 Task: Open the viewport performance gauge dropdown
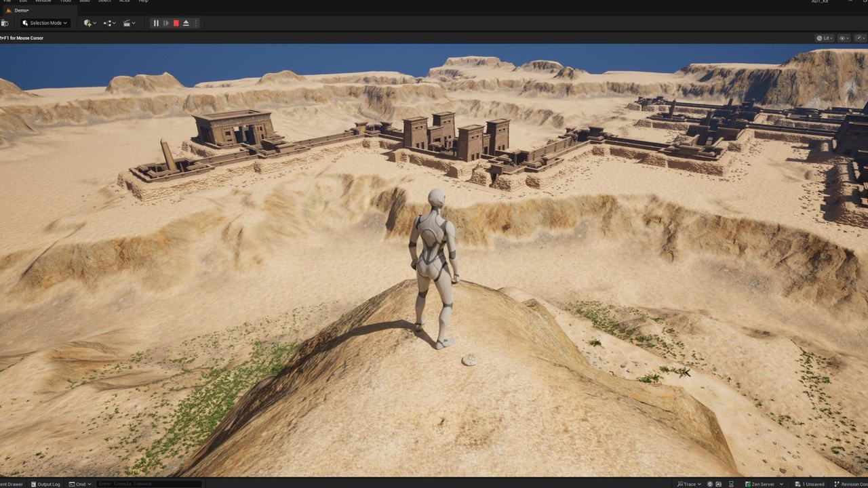point(860,38)
